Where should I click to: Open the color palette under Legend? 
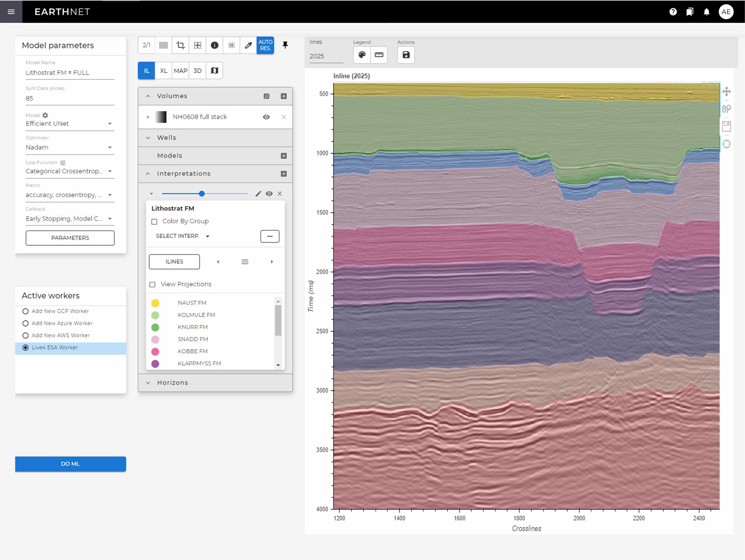[362, 55]
